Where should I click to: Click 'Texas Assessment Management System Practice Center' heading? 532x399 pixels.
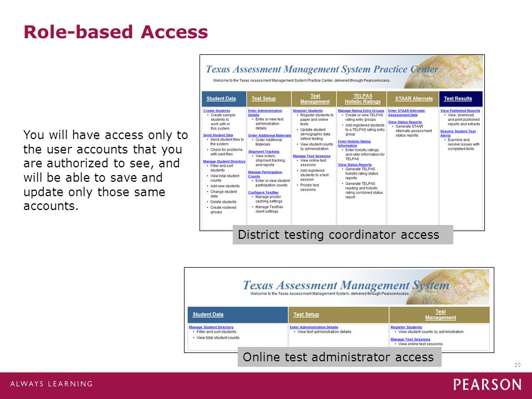pos(321,69)
